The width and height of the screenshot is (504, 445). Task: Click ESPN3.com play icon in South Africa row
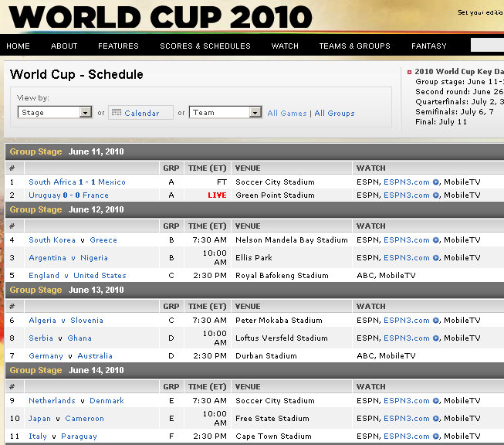tap(435, 182)
